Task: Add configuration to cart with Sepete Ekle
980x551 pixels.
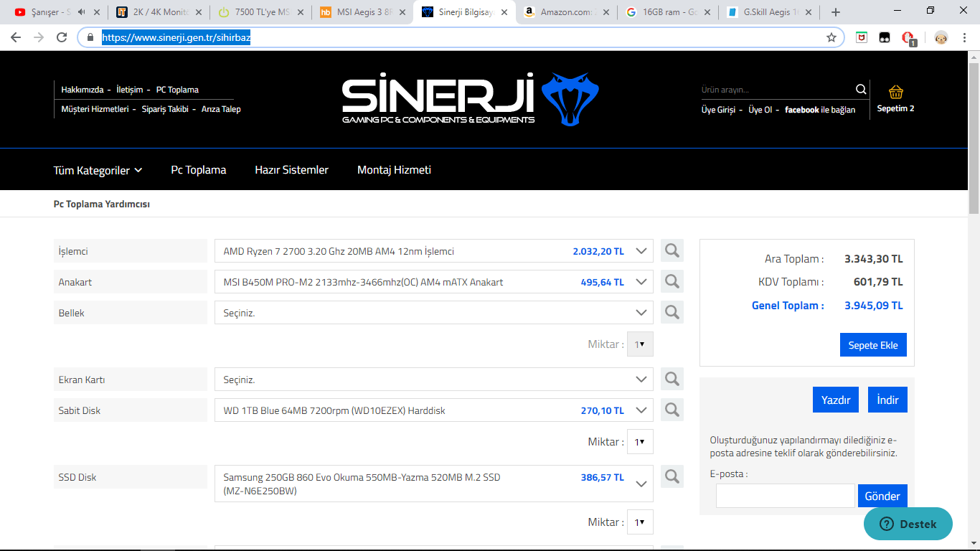Action: (873, 345)
